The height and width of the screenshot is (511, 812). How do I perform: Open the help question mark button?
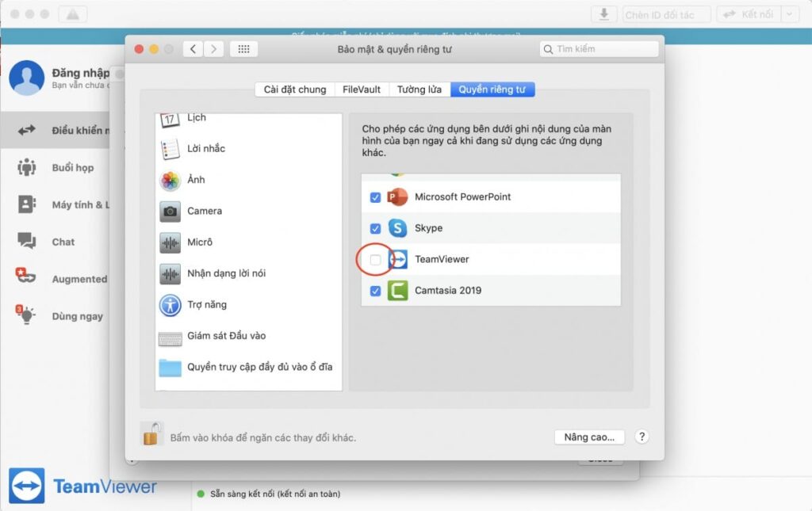tap(642, 437)
